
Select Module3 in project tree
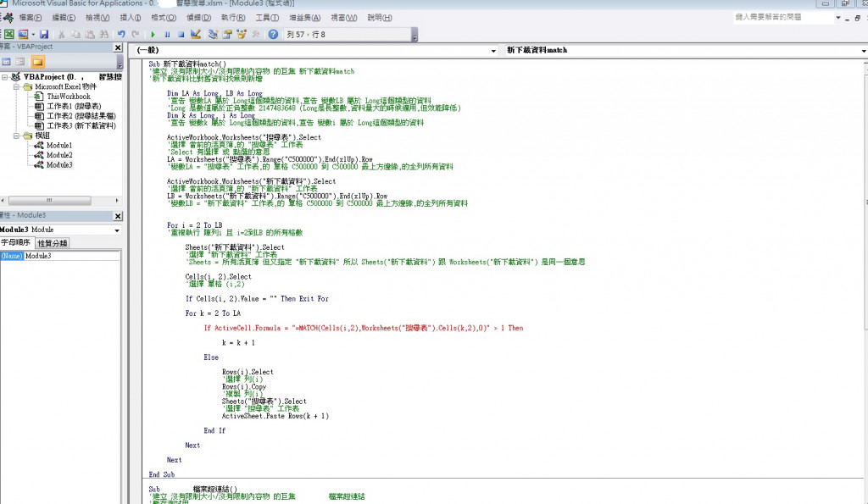(x=59, y=165)
